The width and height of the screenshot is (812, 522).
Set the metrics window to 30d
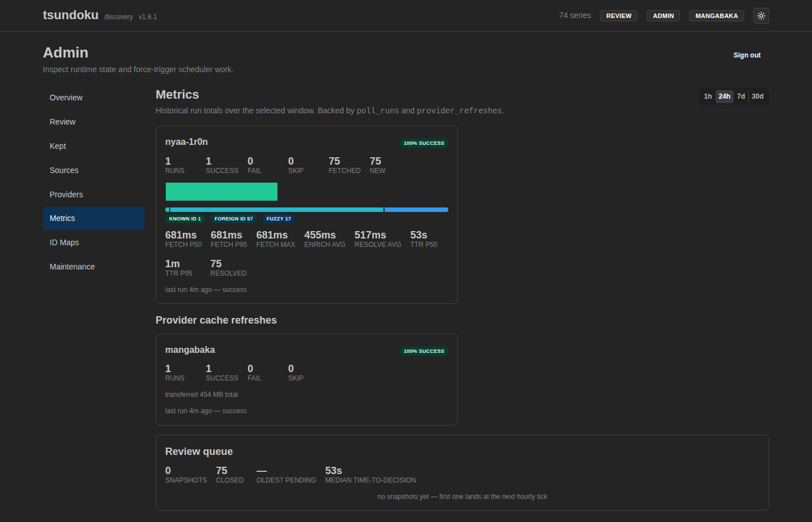tap(757, 96)
